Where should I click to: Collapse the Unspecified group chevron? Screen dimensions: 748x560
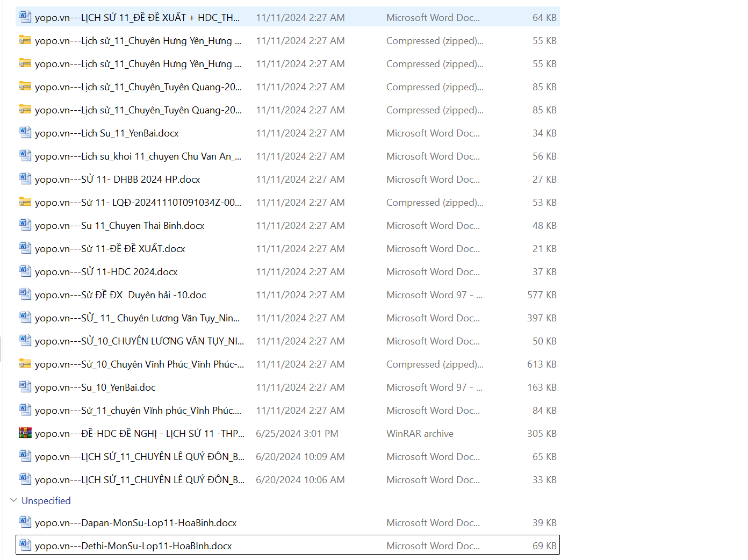pos(13,500)
